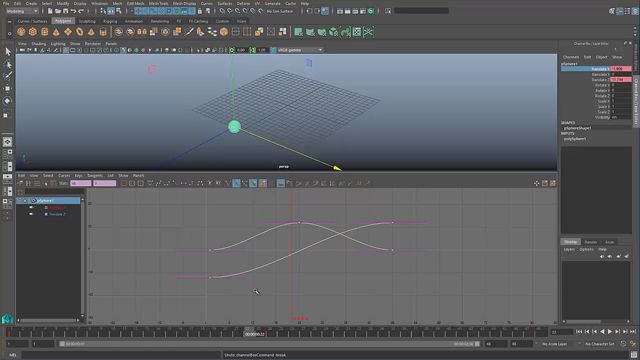Create a polygon cylinder from the shelf

tap(44, 32)
